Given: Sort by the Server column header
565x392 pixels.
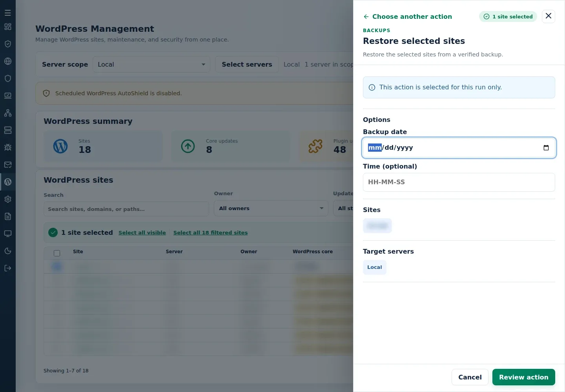Looking at the screenshot, I should (174, 252).
